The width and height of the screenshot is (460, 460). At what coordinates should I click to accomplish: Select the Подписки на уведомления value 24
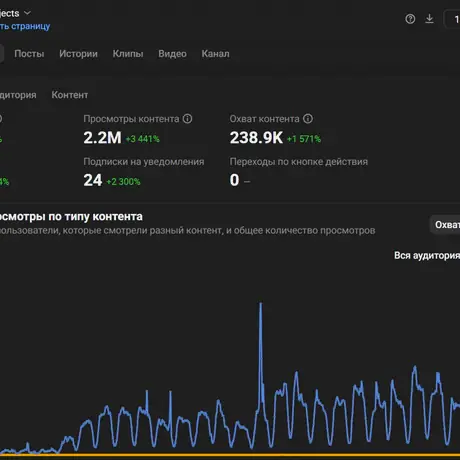[93, 180]
